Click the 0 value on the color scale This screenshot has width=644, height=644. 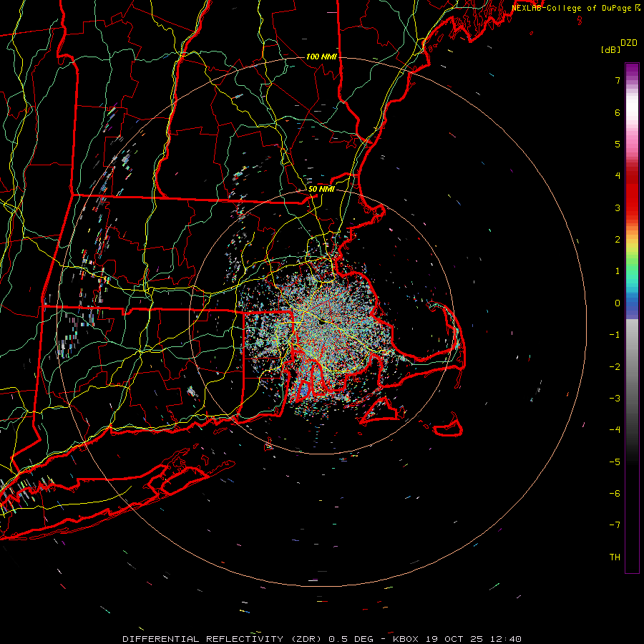[x=618, y=303]
